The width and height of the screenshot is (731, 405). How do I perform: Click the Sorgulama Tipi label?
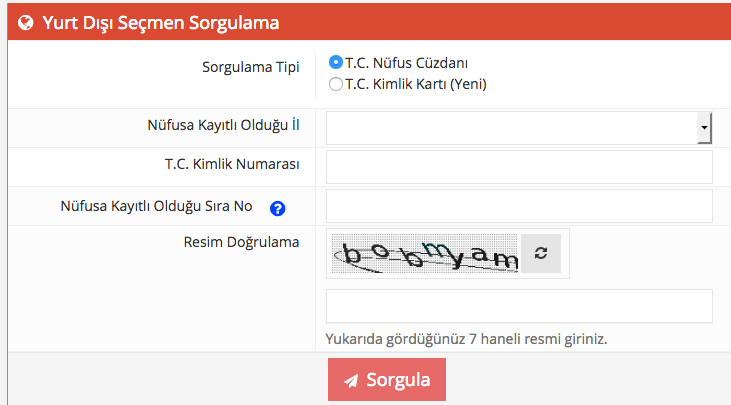pyautogui.click(x=251, y=68)
